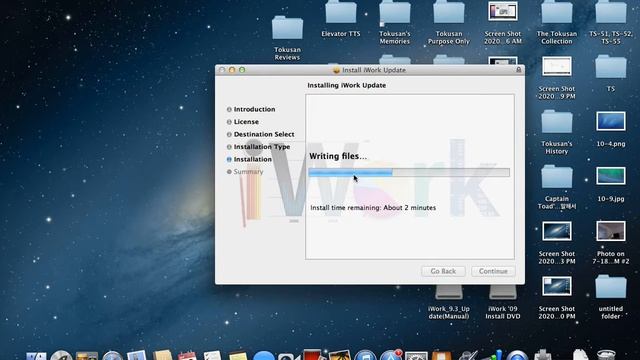The image size is (640, 360).
Task: Select the Tokusan's Memories folder icon
Action: click(395, 12)
